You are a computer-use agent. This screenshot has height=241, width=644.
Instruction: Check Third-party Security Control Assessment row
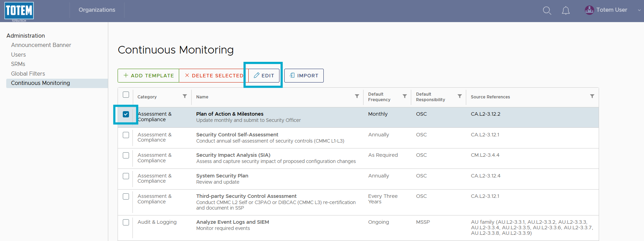pos(126,196)
